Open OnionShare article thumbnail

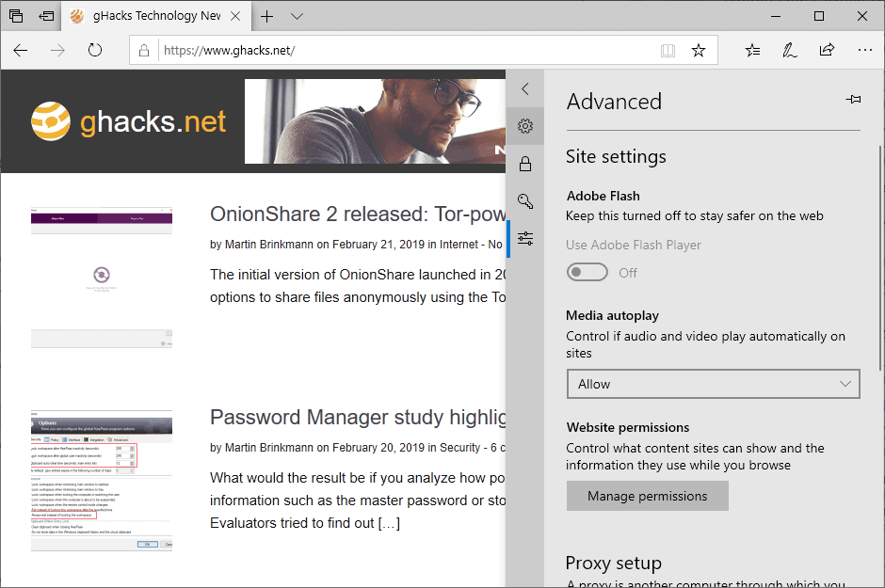102,278
